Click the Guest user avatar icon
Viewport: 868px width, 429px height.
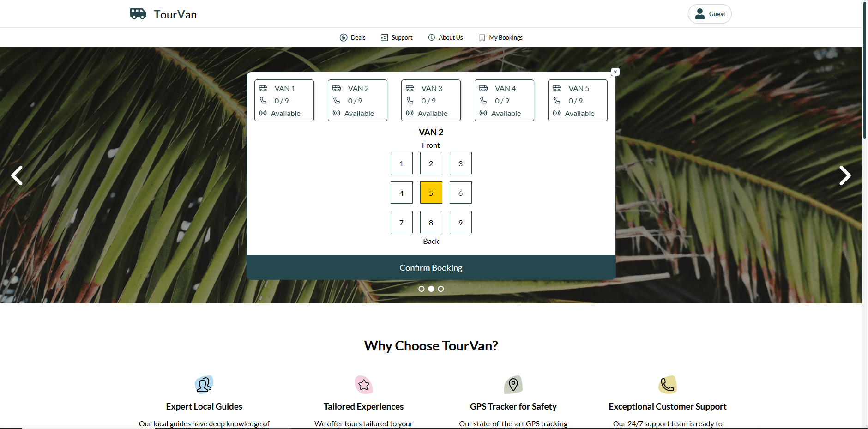[700, 14]
